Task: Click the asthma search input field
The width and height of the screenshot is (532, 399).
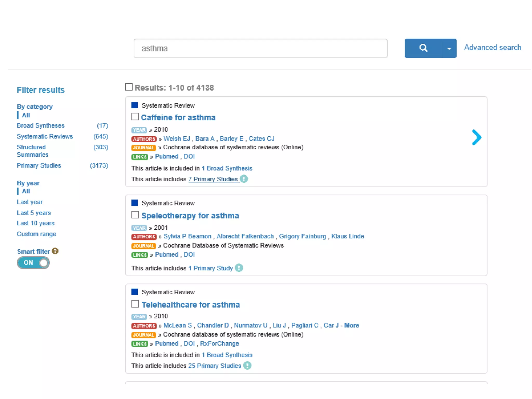Action: click(x=260, y=48)
